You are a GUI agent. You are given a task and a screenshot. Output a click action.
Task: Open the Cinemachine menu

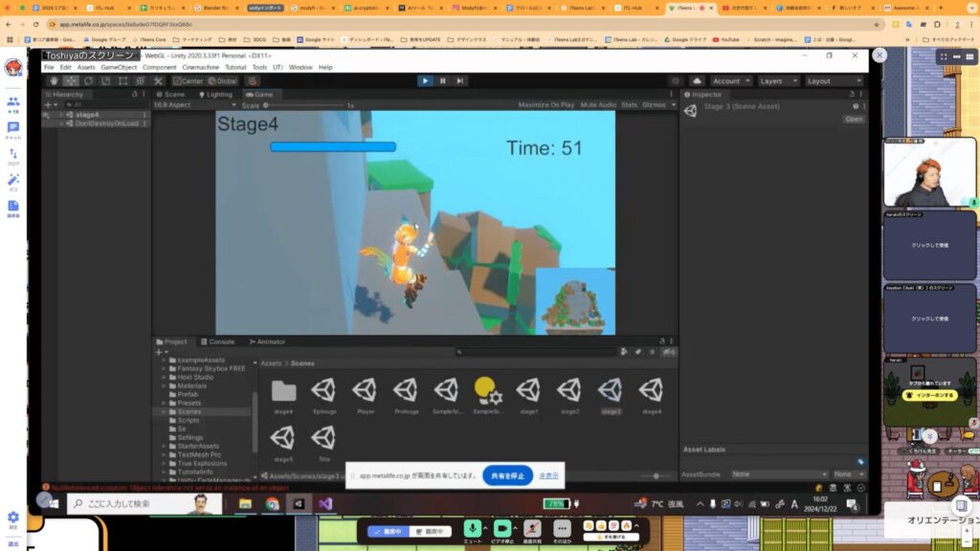click(201, 68)
